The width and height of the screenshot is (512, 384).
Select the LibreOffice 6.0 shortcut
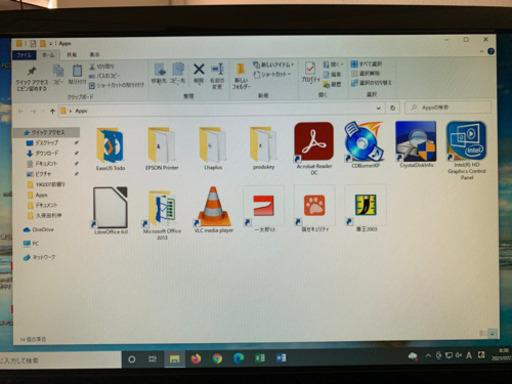110,210
